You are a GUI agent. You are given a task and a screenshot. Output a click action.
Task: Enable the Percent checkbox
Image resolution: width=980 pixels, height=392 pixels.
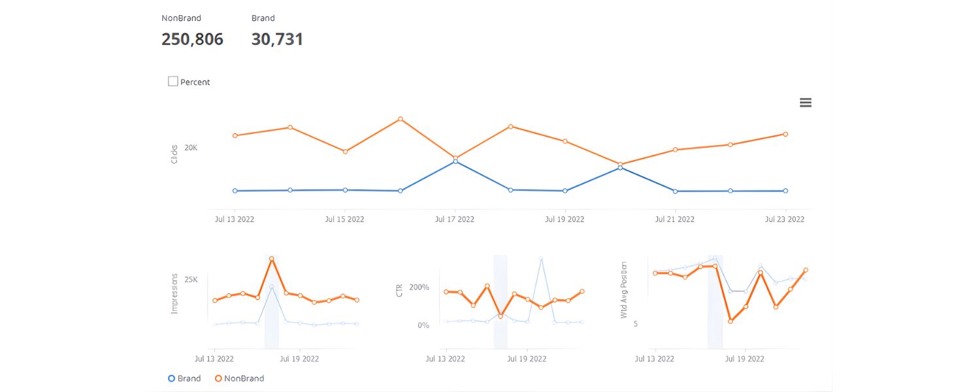coord(172,81)
